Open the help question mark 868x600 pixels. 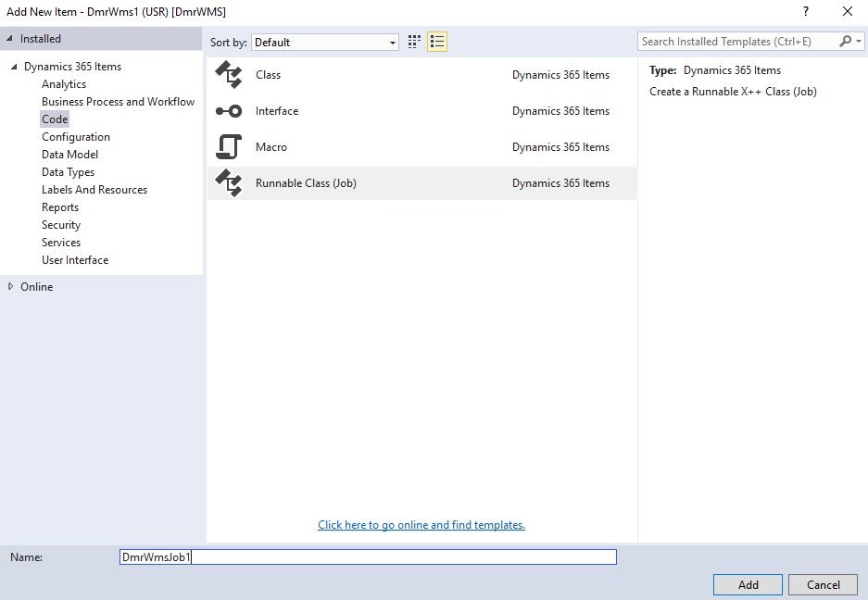click(x=805, y=12)
